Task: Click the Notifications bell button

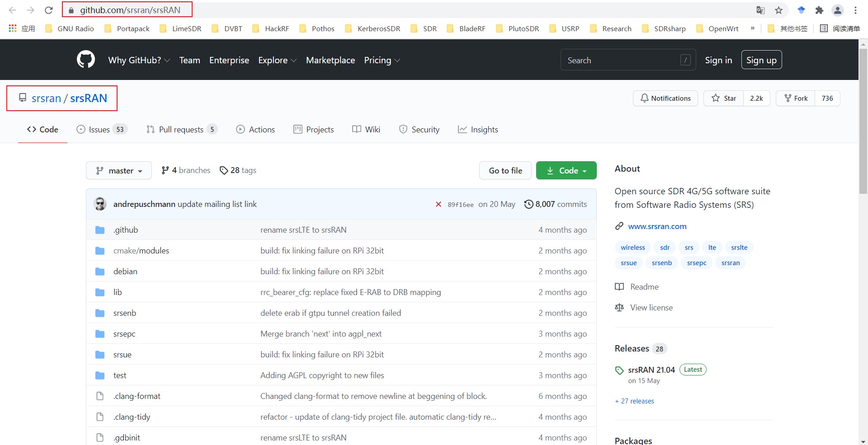Action: click(665, 98)
